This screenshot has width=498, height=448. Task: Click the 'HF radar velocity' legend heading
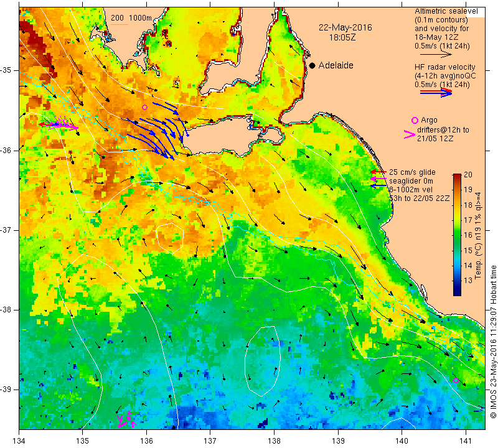(x=444, y=67)
